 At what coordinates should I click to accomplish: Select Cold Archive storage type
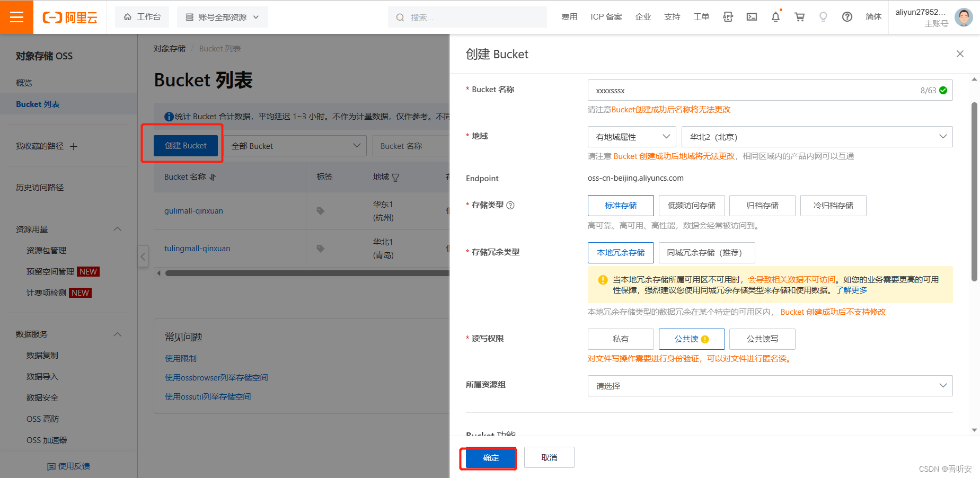click(x=833, y=206)
